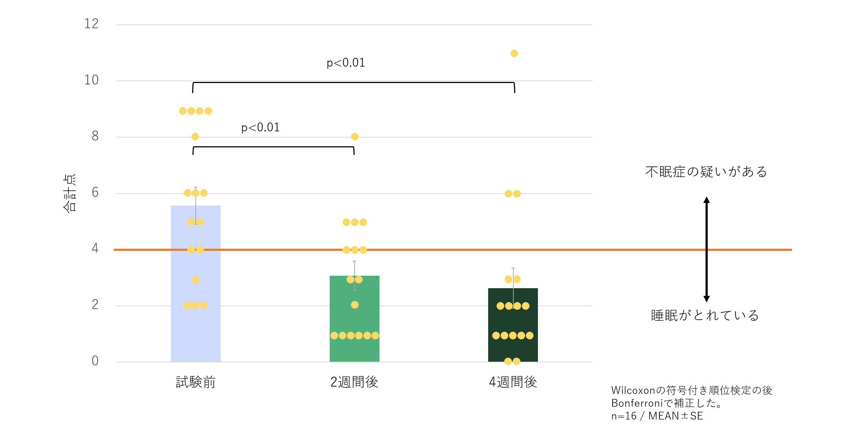Click the lower p<0.01 annotation text

click(260, 128)
